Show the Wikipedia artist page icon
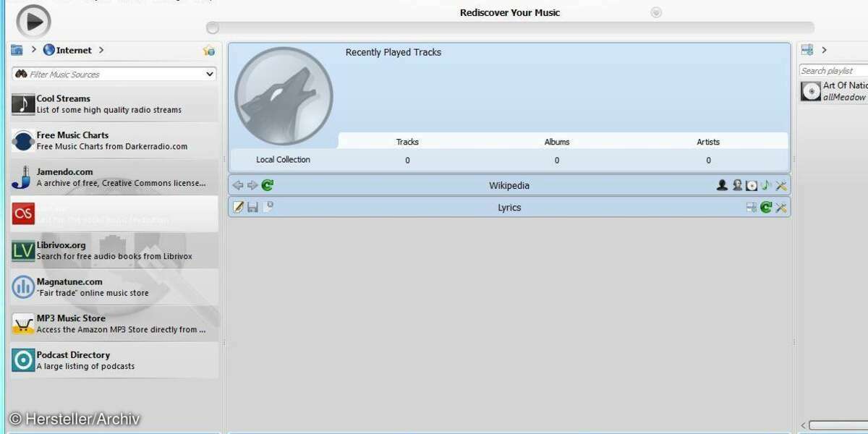This screenshot has height=434, width=868. click(x=722, y=185)
